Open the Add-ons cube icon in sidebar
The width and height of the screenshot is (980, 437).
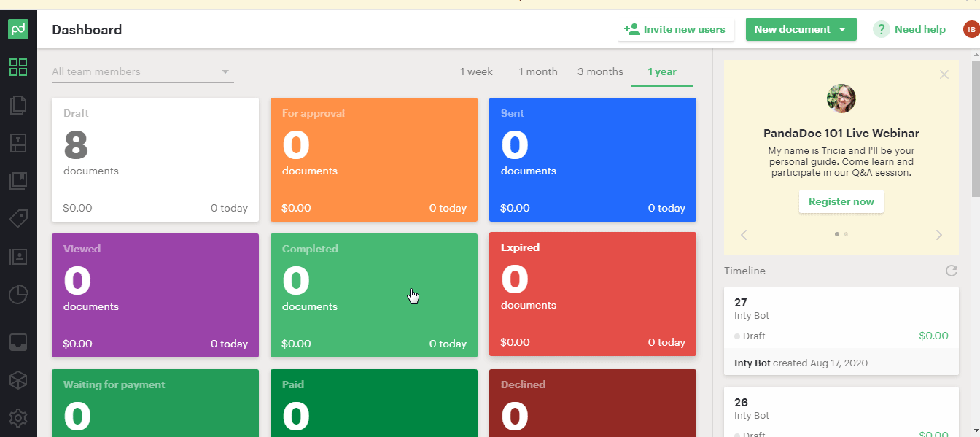(18, 379)
